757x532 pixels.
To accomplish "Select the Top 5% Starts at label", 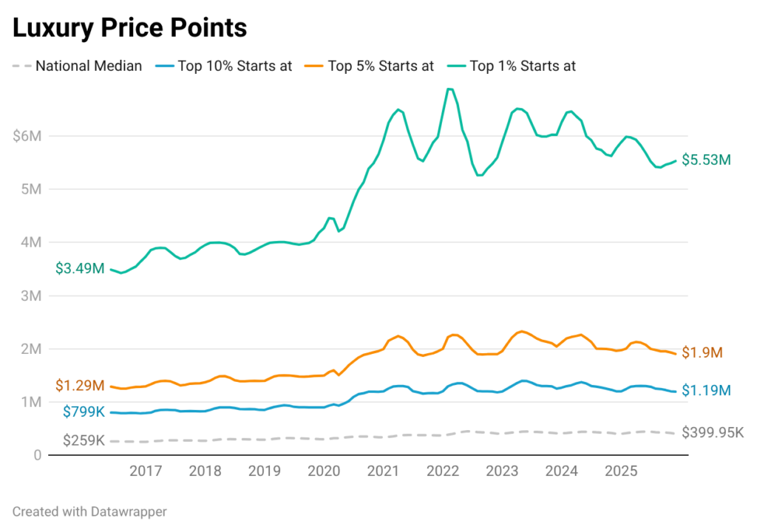I will tap(381, 66).
